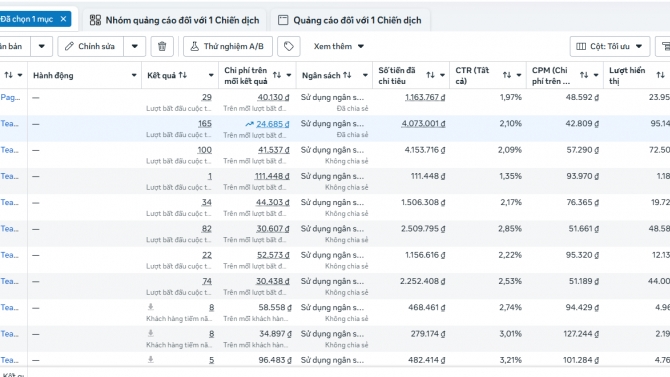The height and width of the screenshot is (377, 670).
Task: Click result value 100
Action: [204, 150]
